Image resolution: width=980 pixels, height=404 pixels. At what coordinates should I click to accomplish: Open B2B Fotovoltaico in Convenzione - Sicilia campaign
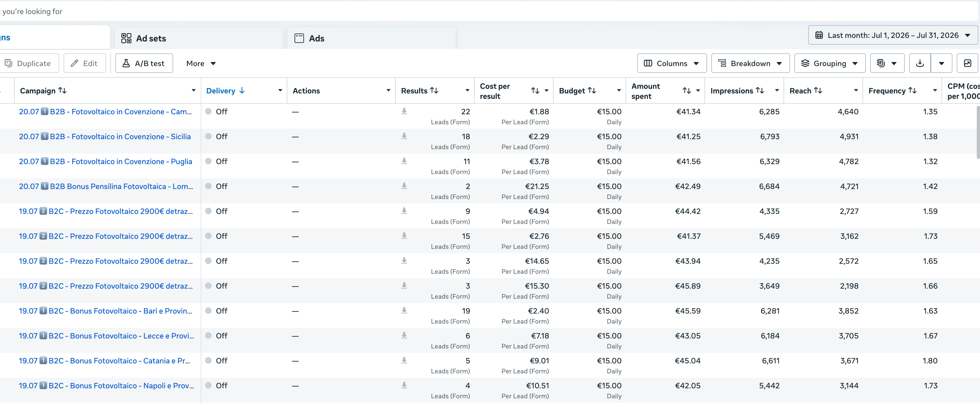click(105, 136)
